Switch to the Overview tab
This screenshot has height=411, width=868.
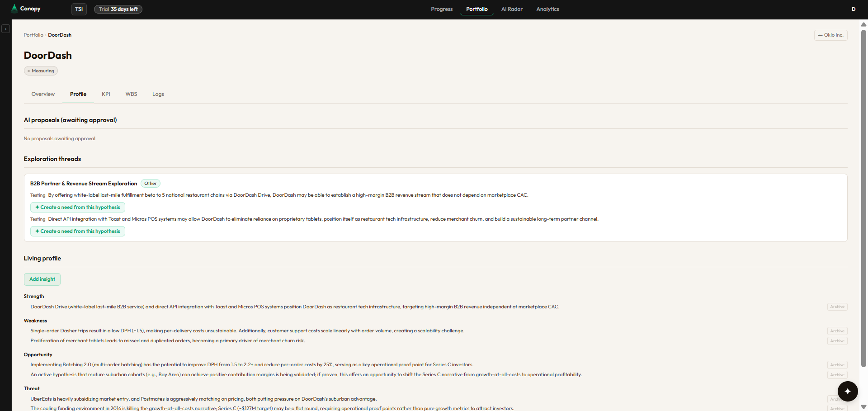[43, 94]
